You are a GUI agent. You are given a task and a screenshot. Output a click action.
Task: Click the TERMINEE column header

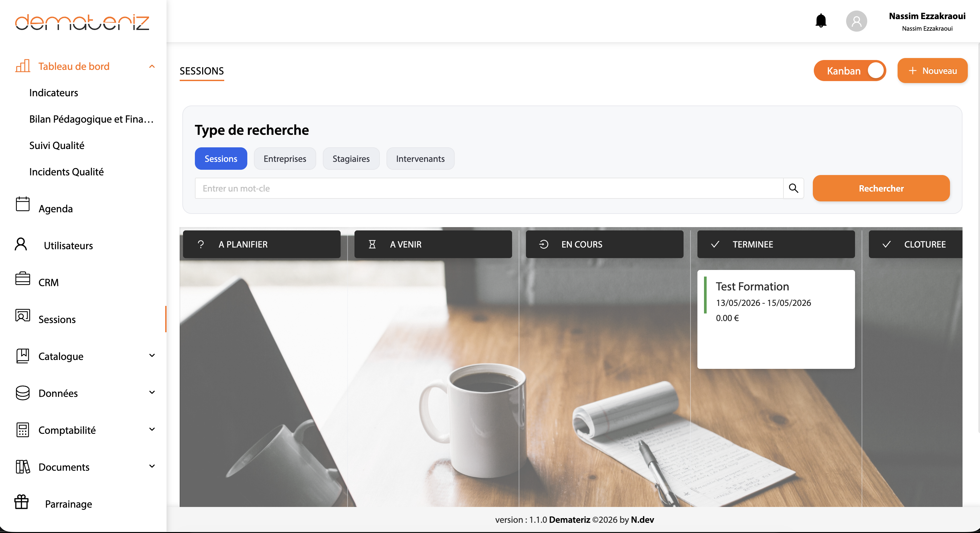click(776, 244)
